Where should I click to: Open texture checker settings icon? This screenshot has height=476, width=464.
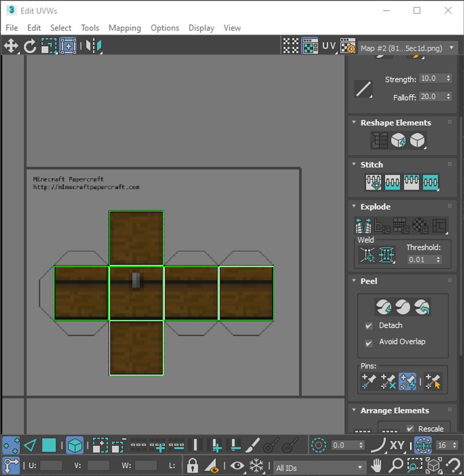click(348, 46)
